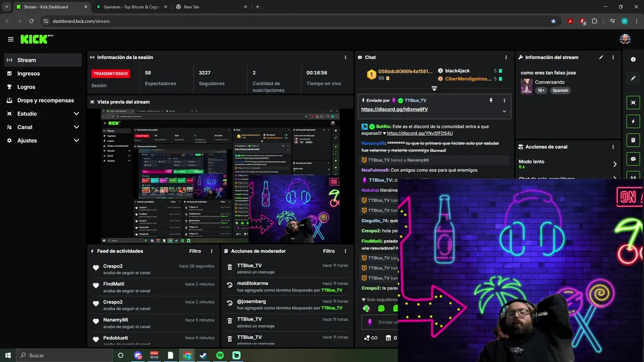Screen dimensions: 644x362
Task: Open the profile avatar menu
Action: [625, 39]
